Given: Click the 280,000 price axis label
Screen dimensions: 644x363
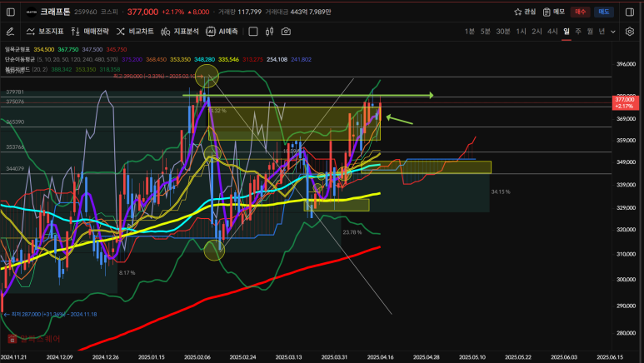Looking at the screenshot, I should coord(626,333).
